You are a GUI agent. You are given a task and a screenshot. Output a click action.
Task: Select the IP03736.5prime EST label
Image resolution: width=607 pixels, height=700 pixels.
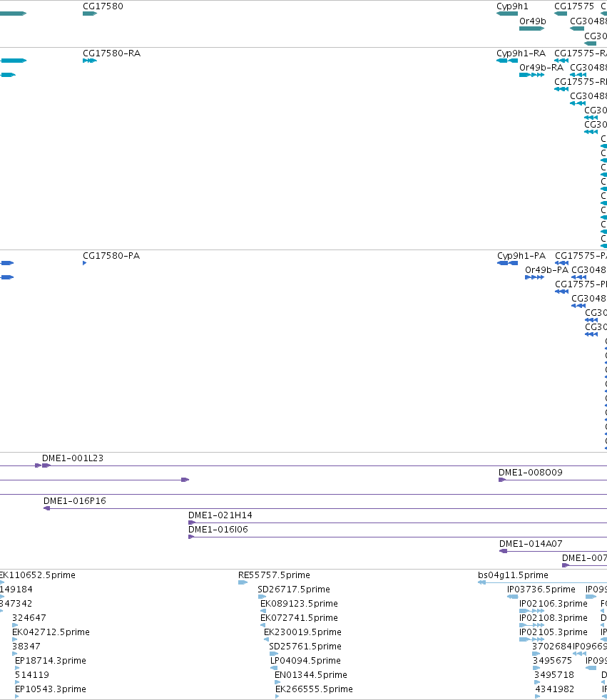click(541, 590)
